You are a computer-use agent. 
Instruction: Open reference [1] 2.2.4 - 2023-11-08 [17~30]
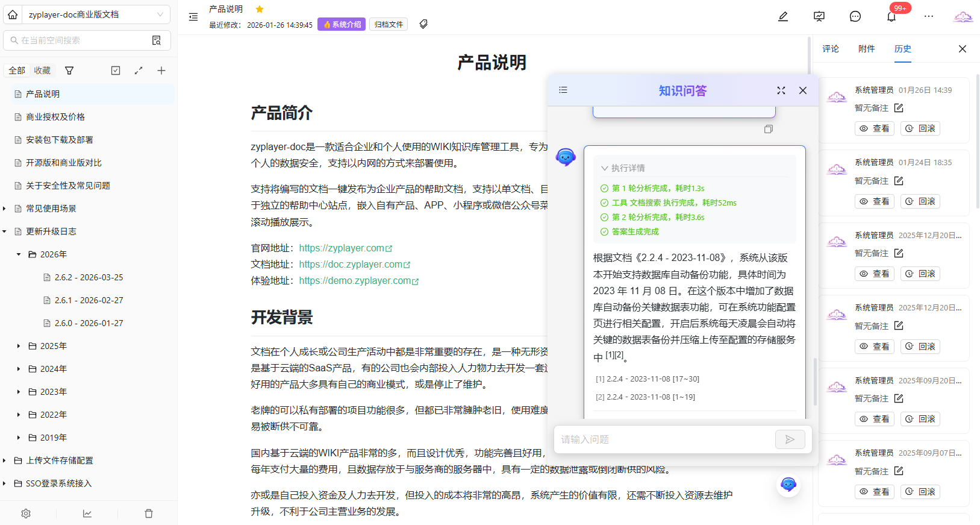(x=648, y=379)
